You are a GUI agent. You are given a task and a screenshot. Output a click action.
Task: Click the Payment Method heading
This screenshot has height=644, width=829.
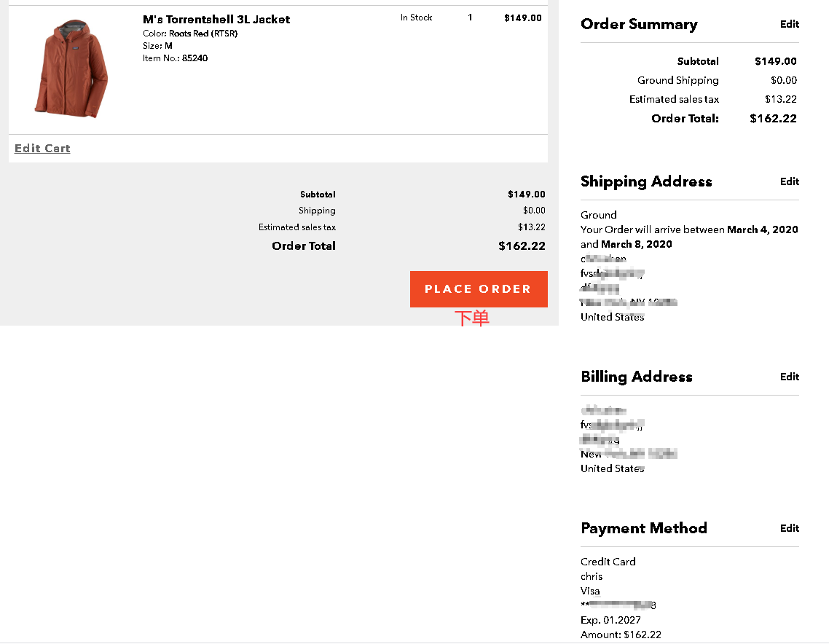pyautogui.click(x=643, y=528)
